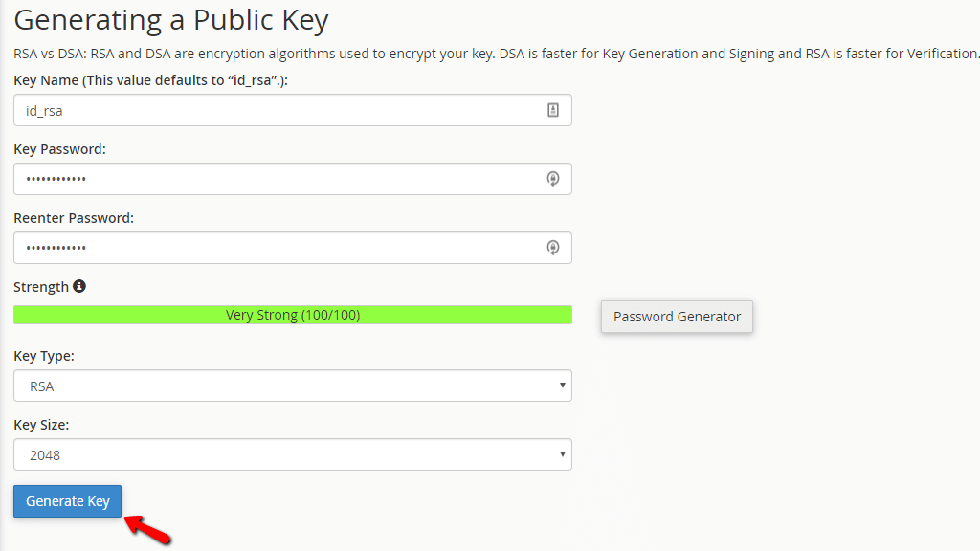Image resolution: width=980 pixels, height=551 pixels.
Task: Open the Strength info tooltip icon
Action: coord(78,286)
